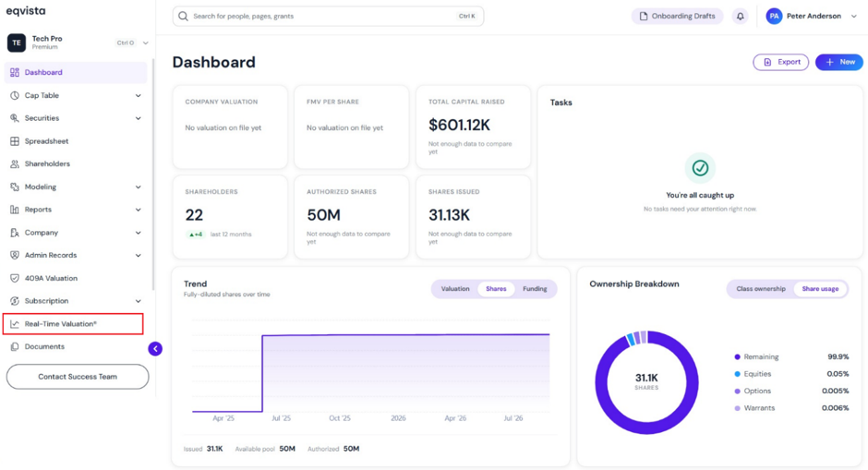Open the Documents page
The image size is (868, 470).
coord(76,346)
